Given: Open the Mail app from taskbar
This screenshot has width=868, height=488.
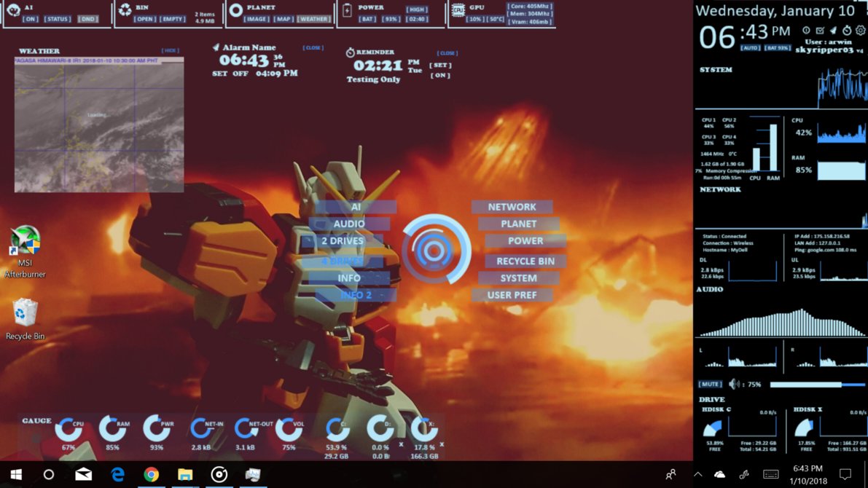Looking at the screenshot, I should [x=84, y=474].
